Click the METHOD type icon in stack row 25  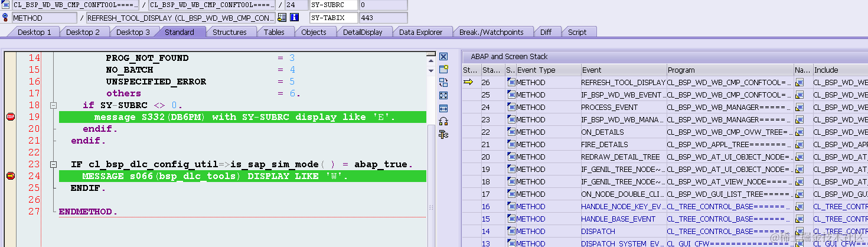click(x=511, y=95)
